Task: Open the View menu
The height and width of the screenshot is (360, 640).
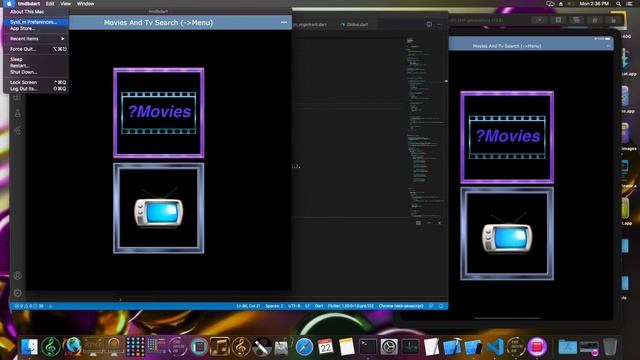Action: coord(65,4)
